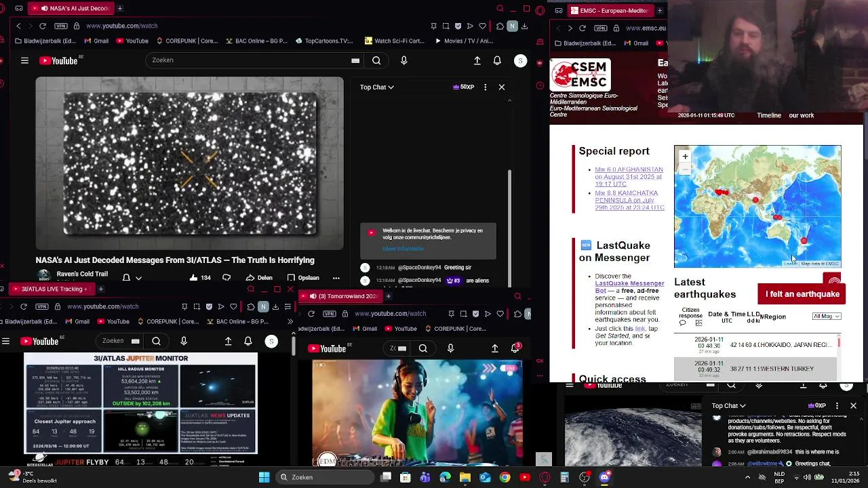Viewport: 868px width, 488px height.
Task: Open Mw 6.0 AFGHANISTAN special report link
Action: (629, 177)
